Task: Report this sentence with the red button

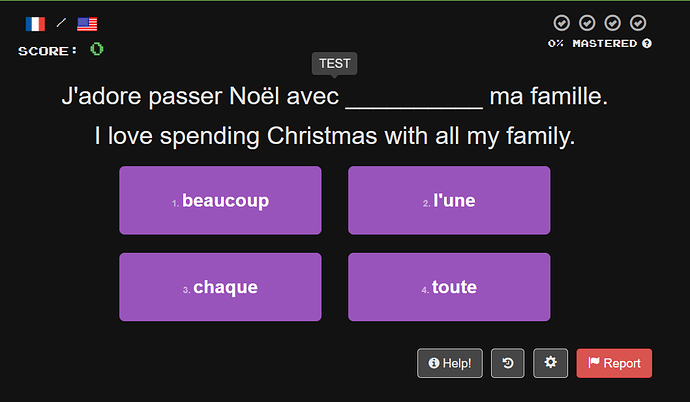Action: [x=614, y=363]
